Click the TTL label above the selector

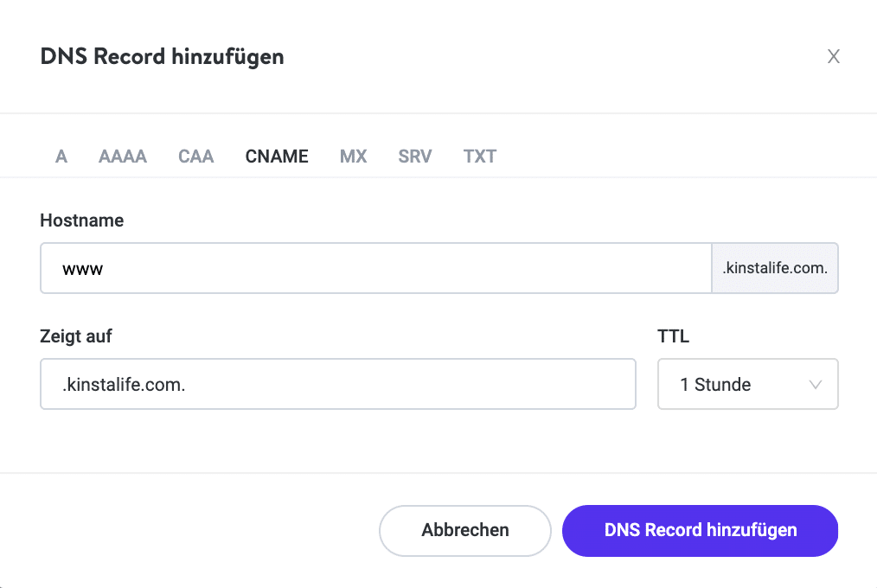coord(672,336)
